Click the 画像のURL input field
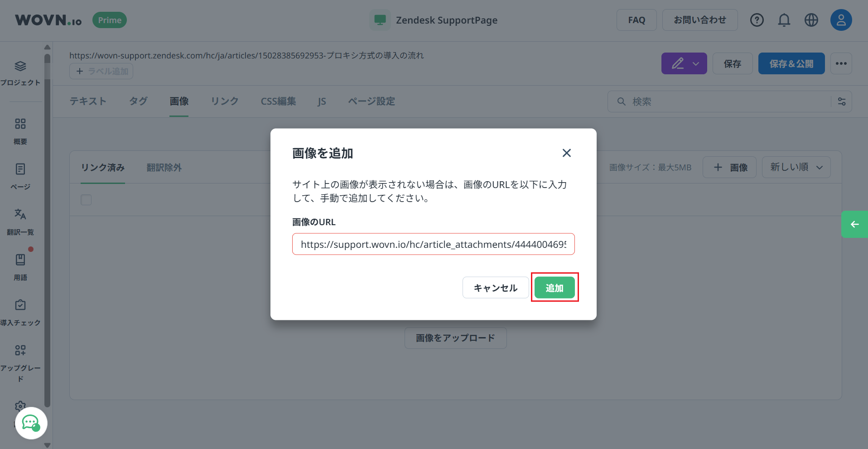The height and width of the screenshot is (449, 868). click(434, 244)
